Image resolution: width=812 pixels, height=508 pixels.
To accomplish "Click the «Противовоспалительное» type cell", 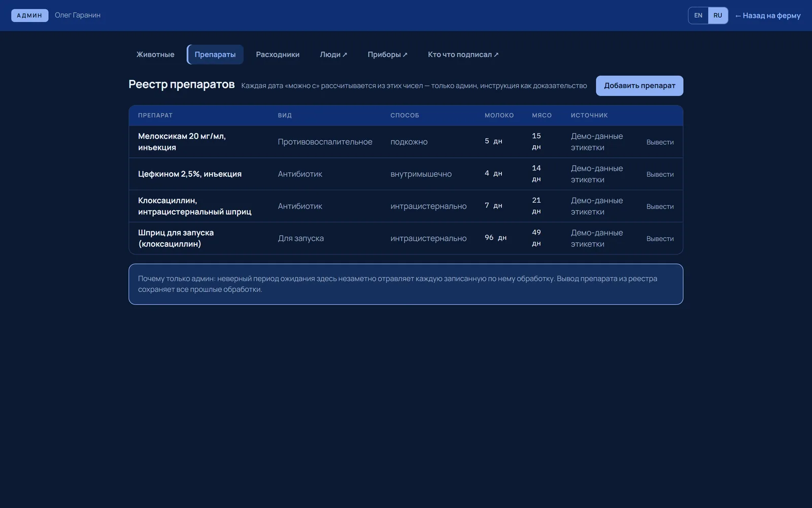I will tap(325, 142).
